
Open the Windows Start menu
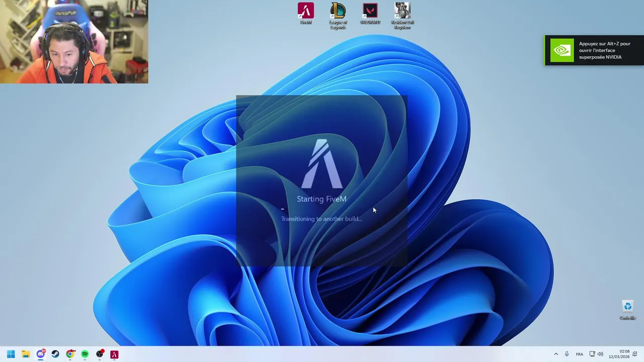coord(11,354)
